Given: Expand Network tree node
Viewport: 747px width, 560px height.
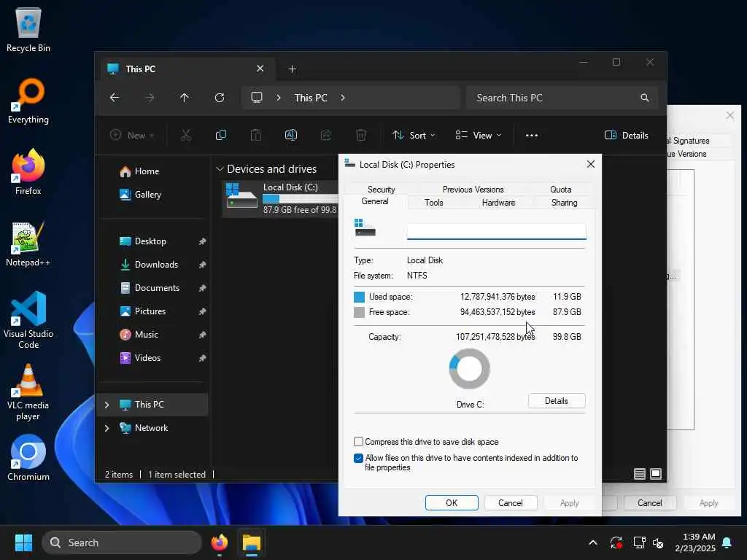Looking at the screenshot, I should pyautogui.click(x=107, y=428).
